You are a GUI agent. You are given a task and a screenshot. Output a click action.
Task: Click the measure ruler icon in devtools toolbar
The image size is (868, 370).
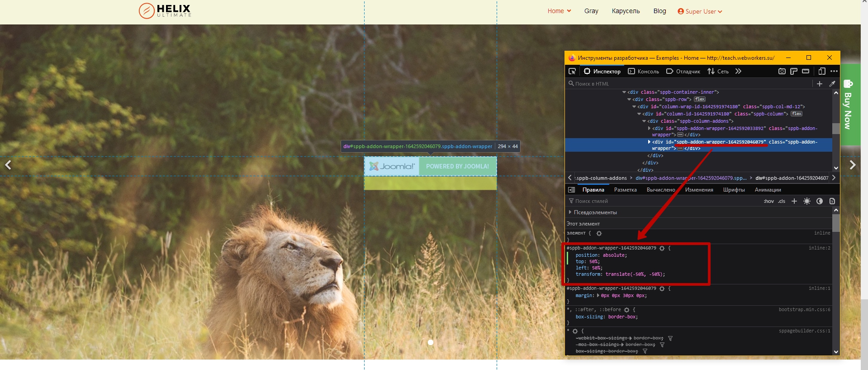point(806,71)
